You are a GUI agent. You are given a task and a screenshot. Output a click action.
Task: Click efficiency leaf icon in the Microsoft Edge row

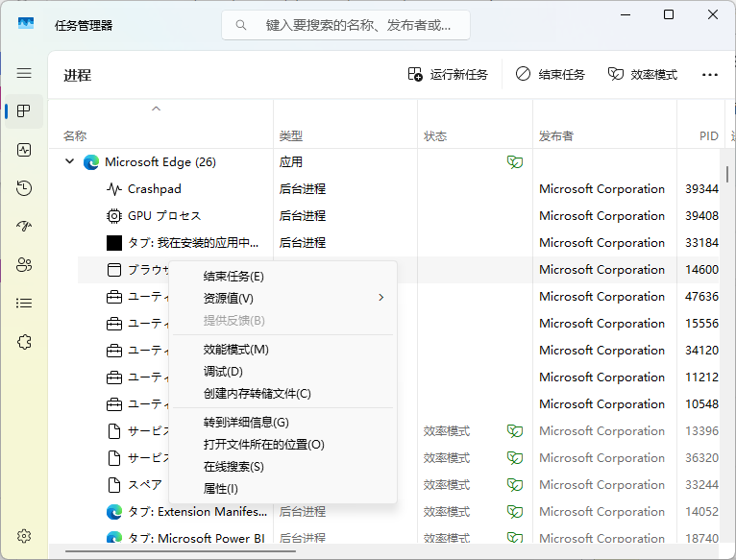(x=515, y=162)
